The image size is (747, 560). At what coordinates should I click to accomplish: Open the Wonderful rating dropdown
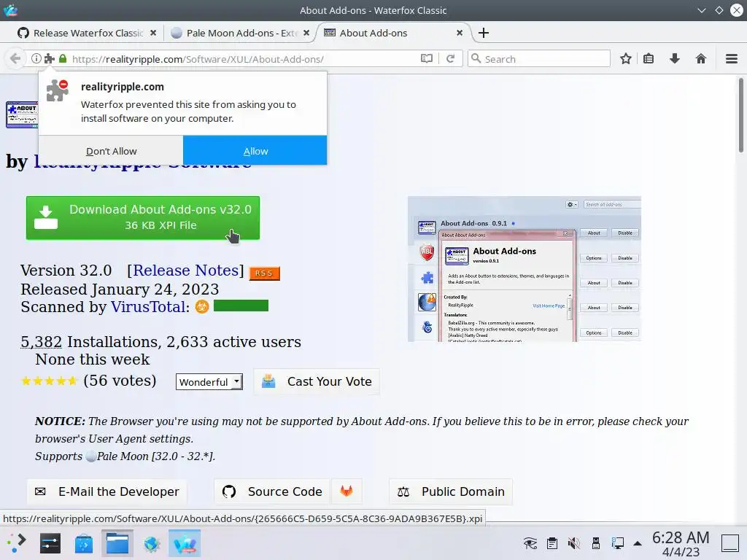click(x=209, y=382)
